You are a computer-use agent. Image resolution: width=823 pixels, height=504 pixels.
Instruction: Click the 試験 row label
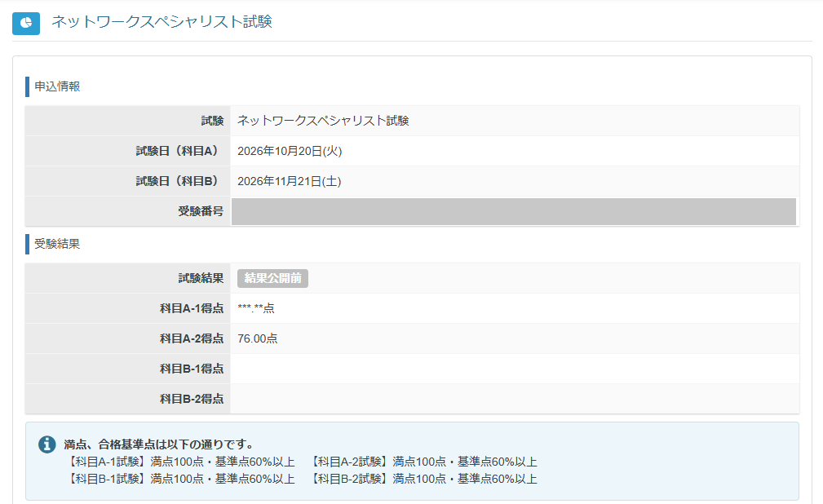pos(212,121)
